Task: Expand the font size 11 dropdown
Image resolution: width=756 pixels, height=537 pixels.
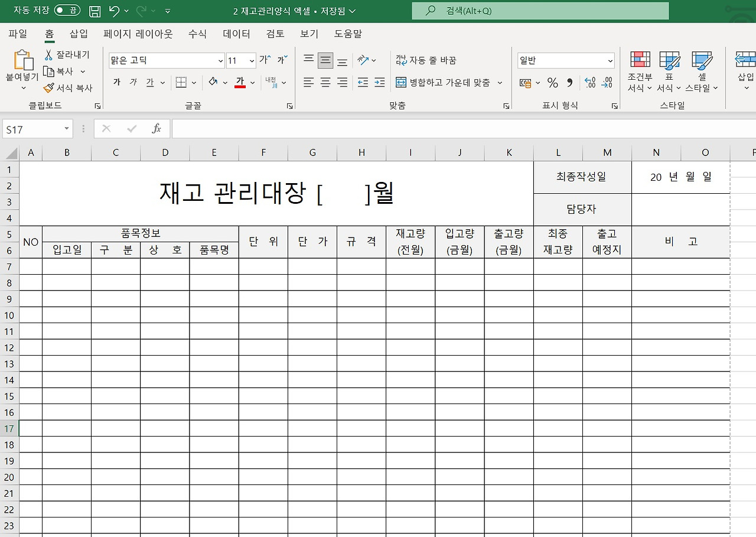Action: 250,60
